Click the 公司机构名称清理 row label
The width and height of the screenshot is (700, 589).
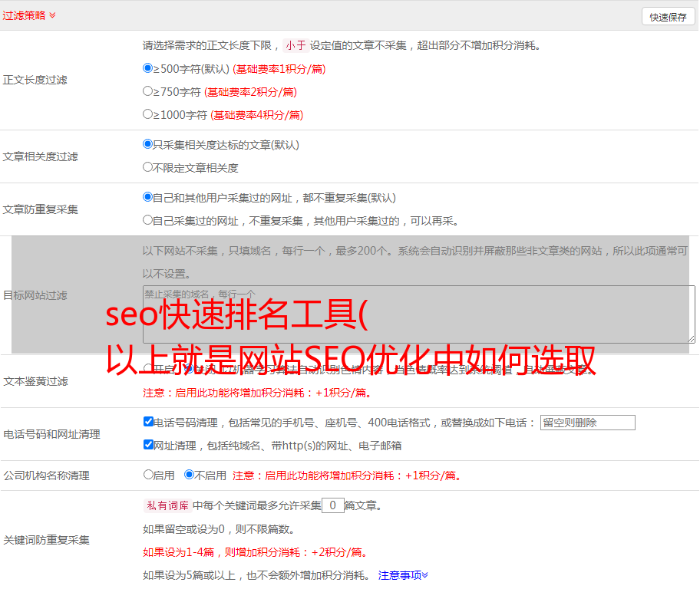(46, 475)
